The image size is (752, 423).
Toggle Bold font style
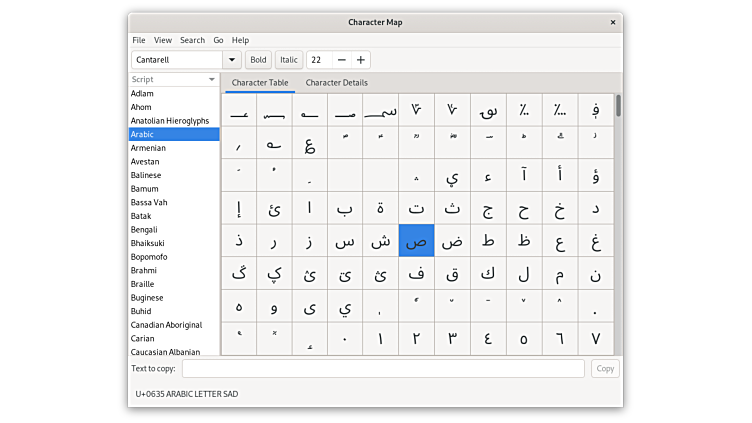click(x=258, y=60)
